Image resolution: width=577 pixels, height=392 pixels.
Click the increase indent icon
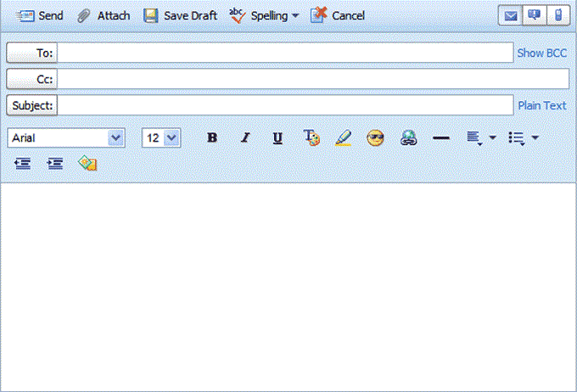click(x=55, y=163)
